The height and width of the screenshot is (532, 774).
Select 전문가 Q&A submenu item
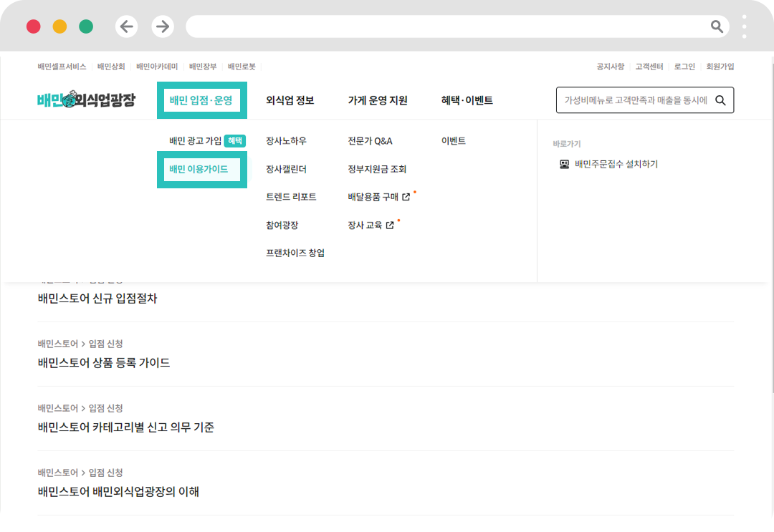click(x=371, y=141)
